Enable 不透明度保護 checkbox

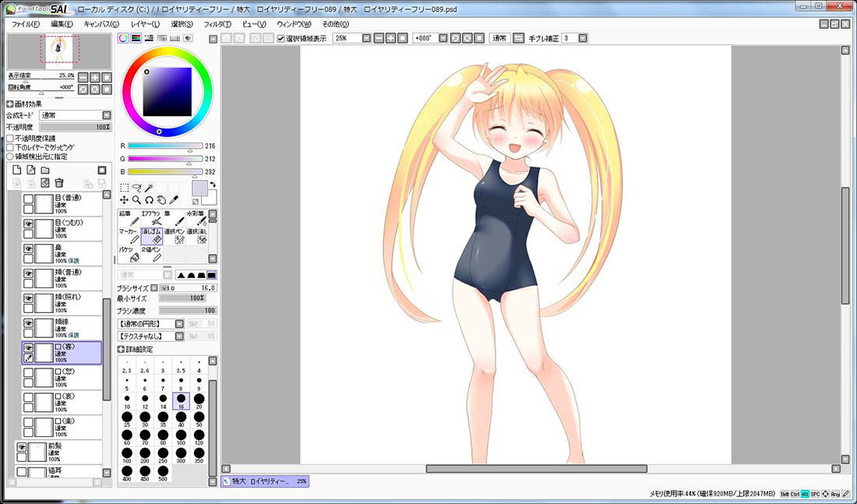coord(10,139)
